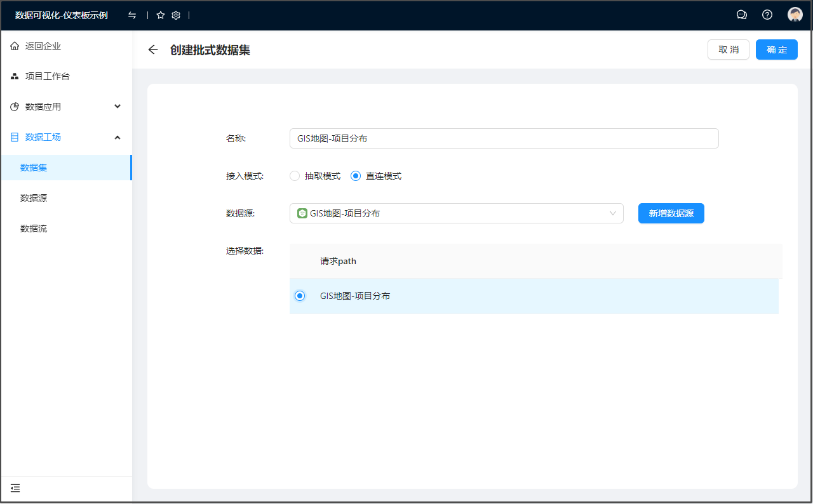The width and height of the screenshot is (813, 504).
Task: Open the chat messages icon
Action: tap(741, 15)
